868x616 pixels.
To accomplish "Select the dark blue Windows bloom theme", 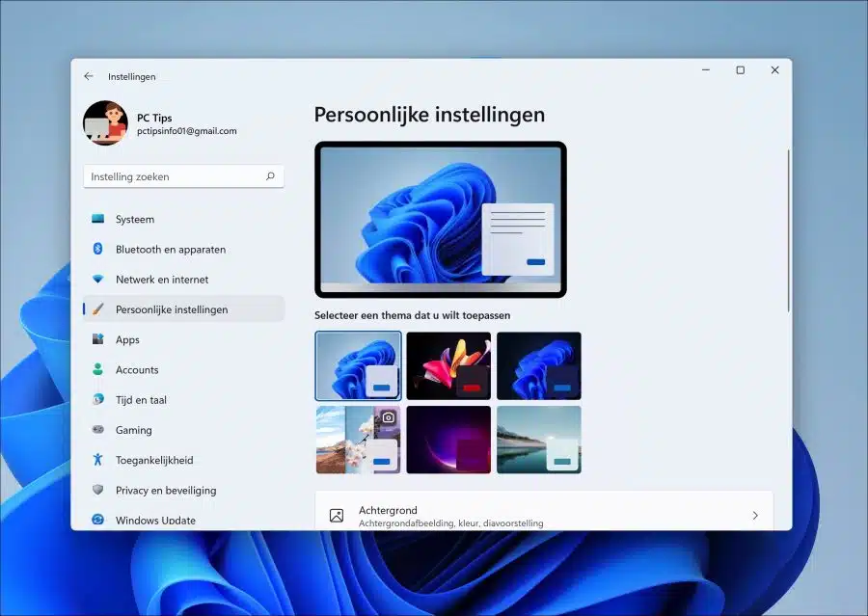I will (x=538, y=365).
